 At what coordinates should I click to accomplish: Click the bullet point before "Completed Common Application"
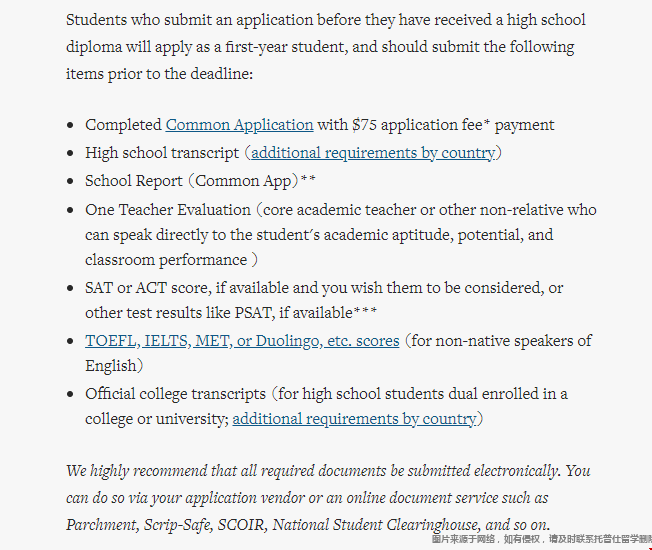point(69,126)
